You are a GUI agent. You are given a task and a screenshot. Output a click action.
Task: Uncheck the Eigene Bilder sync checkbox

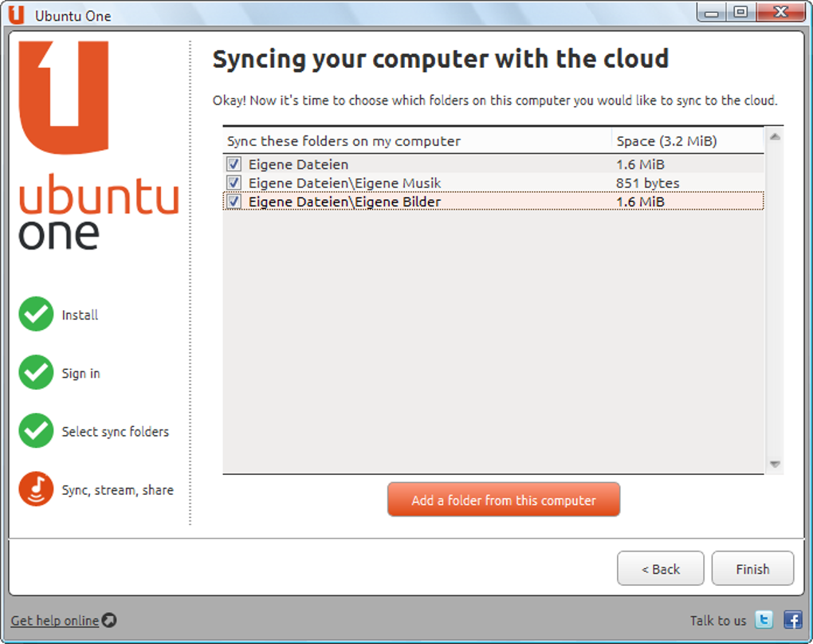click(234, 202)
